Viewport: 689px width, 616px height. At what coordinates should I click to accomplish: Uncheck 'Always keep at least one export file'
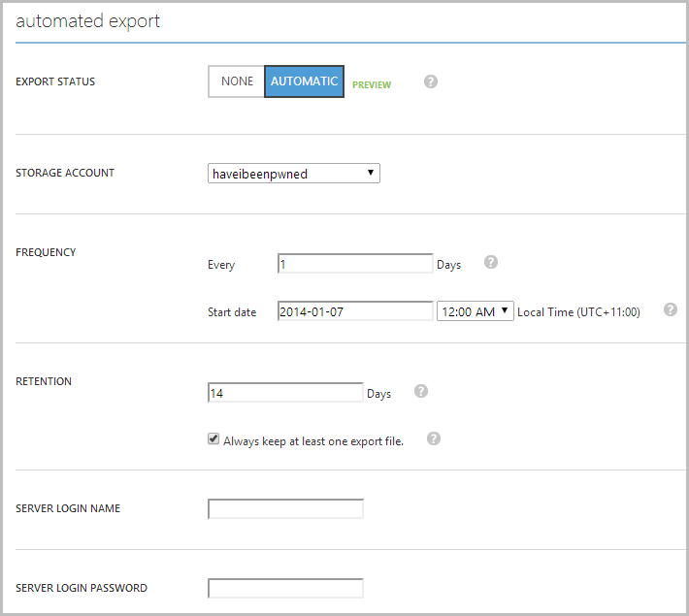213,439
